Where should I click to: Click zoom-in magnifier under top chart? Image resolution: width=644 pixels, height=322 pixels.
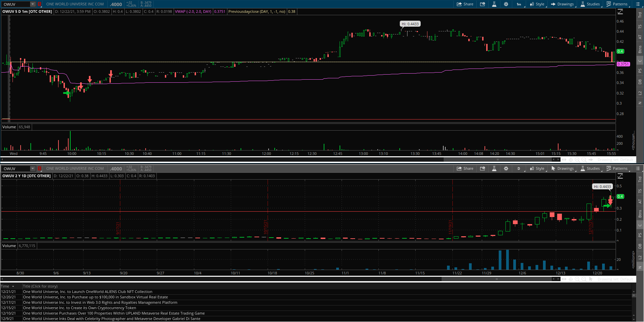(577, 160)
